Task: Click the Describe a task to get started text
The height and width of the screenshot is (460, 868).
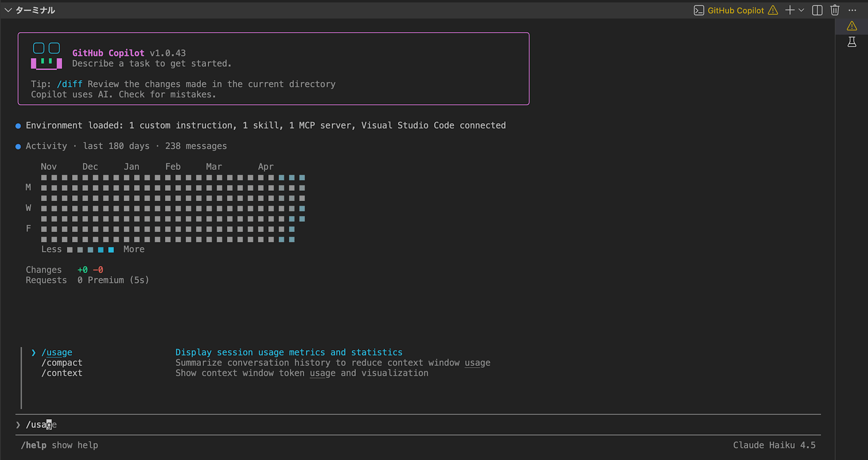Action: coord(152,64)
